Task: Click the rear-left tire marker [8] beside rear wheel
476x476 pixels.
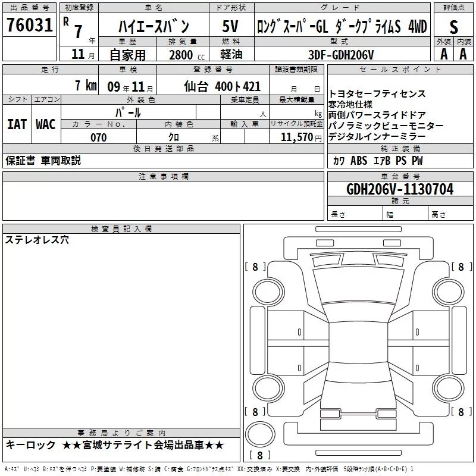Action: (255, 412)
